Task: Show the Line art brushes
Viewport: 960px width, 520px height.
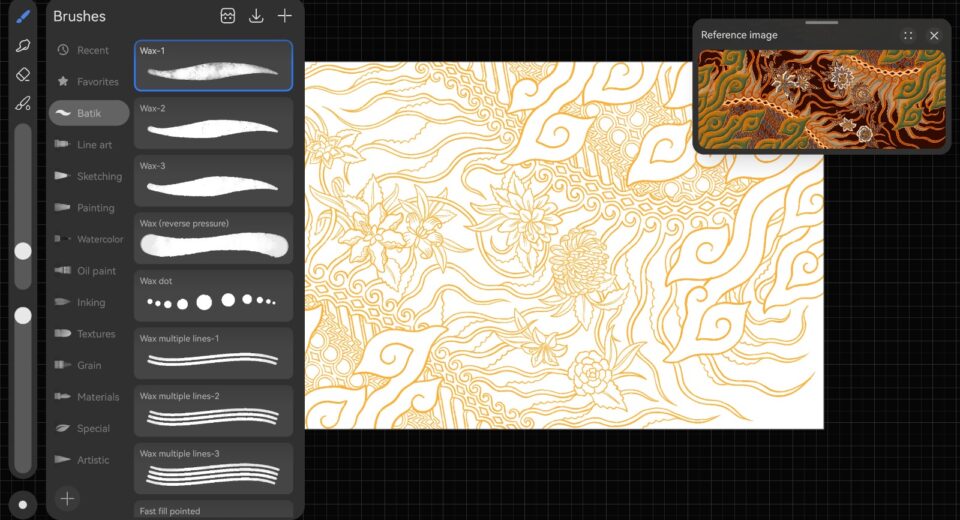Action: coord(89,145)
